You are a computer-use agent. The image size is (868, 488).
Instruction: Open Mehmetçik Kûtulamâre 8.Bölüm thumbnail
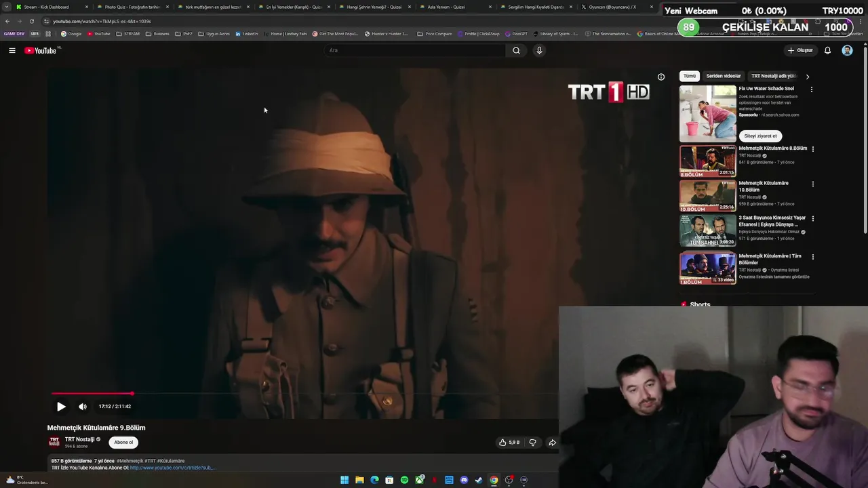click(x=708, y=161)
